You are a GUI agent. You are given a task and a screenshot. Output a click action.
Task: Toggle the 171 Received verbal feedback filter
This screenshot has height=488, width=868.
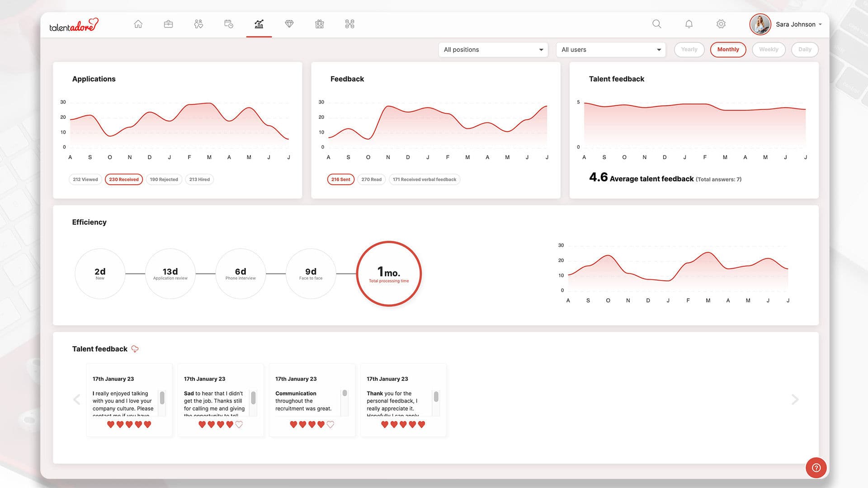(425, 179)
